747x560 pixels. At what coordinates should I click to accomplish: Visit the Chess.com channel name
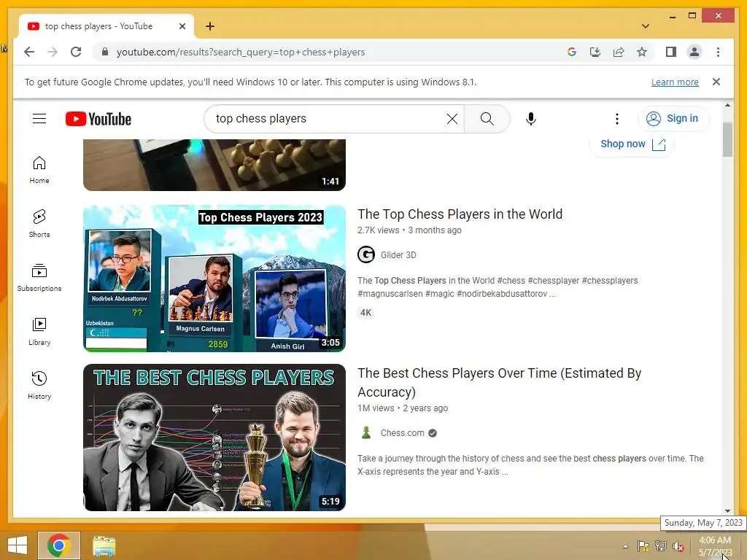[x=402, y=433]
